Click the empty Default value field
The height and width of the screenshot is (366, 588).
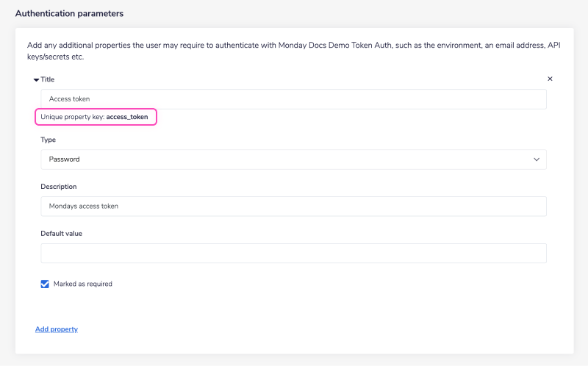pyautogui.click(x=293, y=254)
